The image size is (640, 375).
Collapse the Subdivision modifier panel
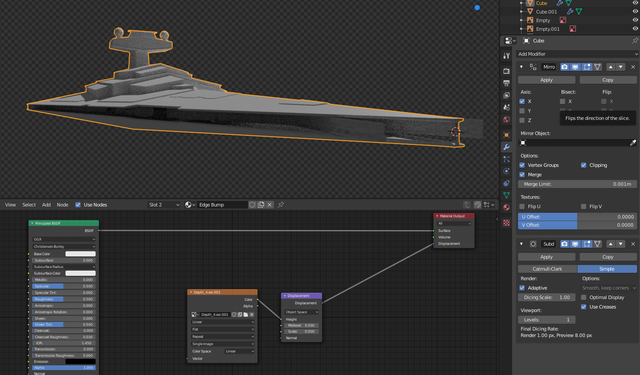[521, 244]
